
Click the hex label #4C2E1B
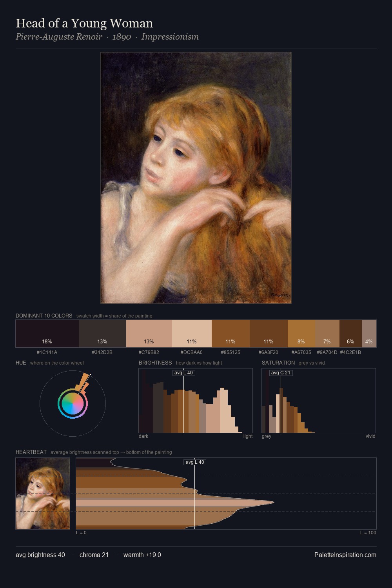[x=350, y=352]
